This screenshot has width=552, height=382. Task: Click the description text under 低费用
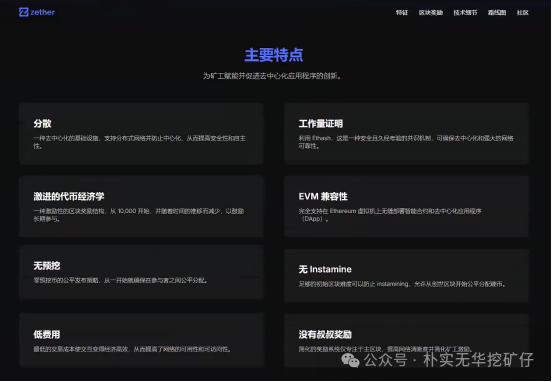(x=132, y=349)
